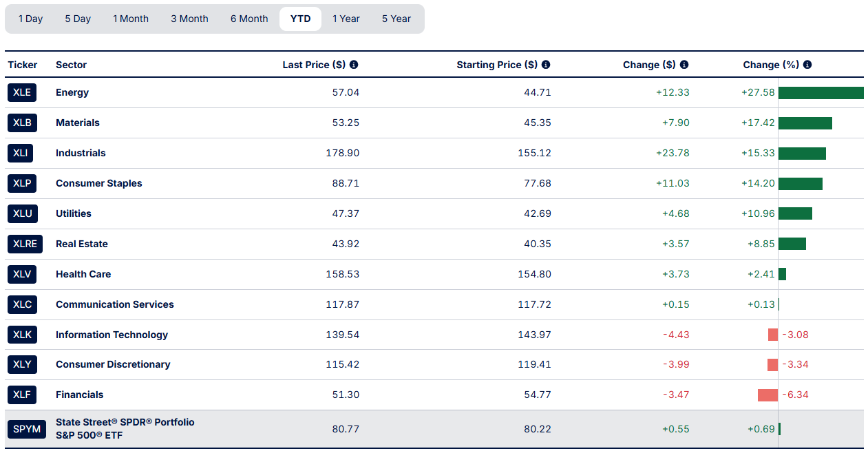
Task: Click the Change (%) header text
Action: (x=772, y=65)
